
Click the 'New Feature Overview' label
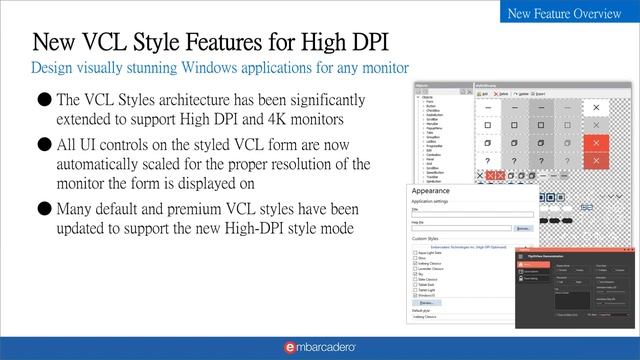(564, 13)
